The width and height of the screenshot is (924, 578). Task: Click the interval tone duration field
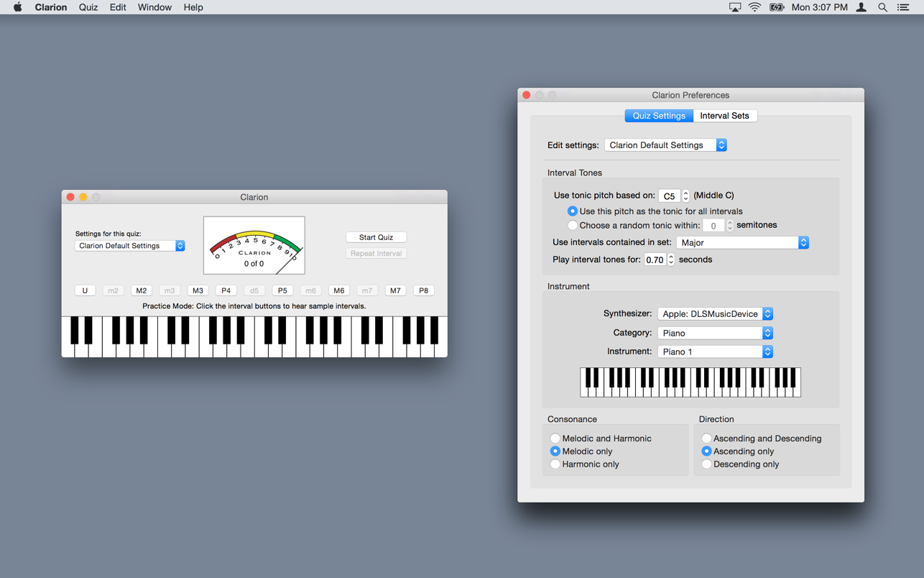click(655, 260)
